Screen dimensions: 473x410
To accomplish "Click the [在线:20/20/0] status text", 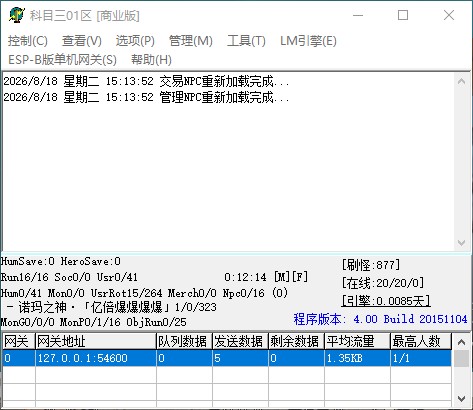I will pyautogui.click(x=383, y=283).
